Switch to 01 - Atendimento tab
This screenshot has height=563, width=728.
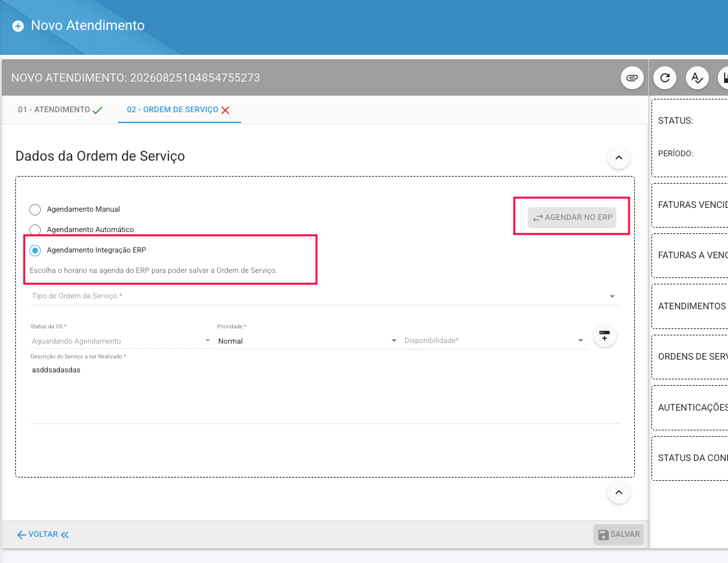[60, 110]
